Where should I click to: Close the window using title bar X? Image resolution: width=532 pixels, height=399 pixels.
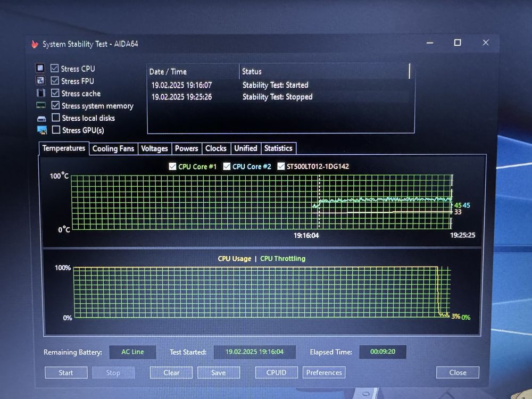pos(486,43)
